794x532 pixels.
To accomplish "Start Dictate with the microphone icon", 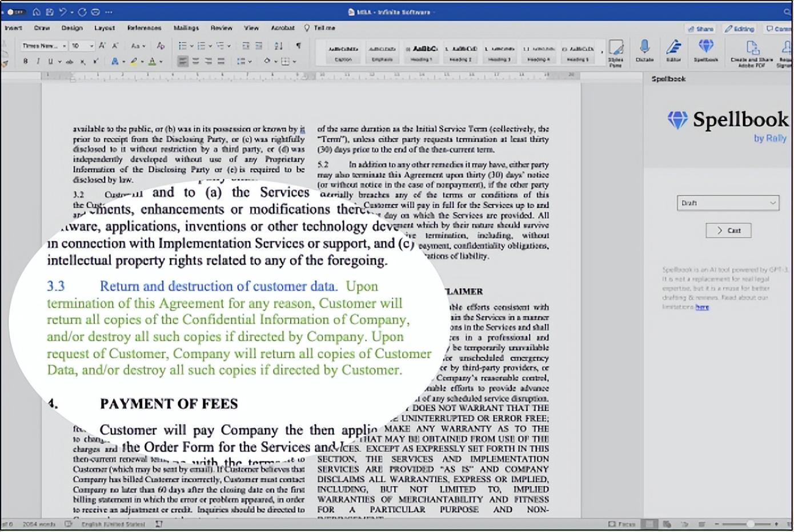I will coord(644,51).
